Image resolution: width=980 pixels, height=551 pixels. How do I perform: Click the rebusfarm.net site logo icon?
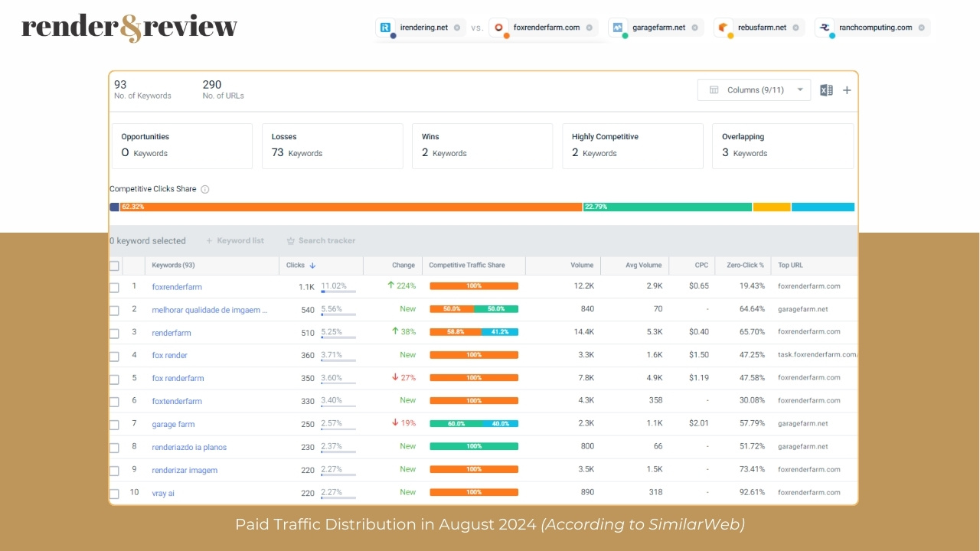(x=723, y=28)
